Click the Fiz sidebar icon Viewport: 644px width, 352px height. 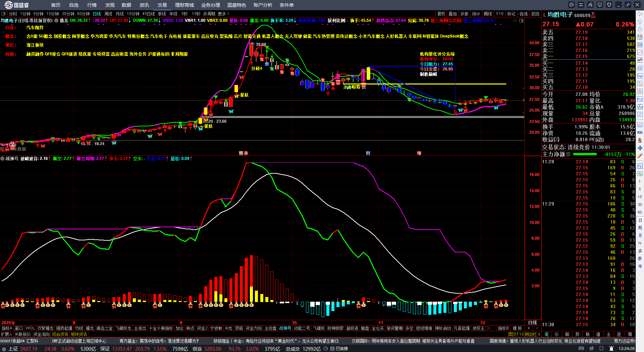coord(640,99)
